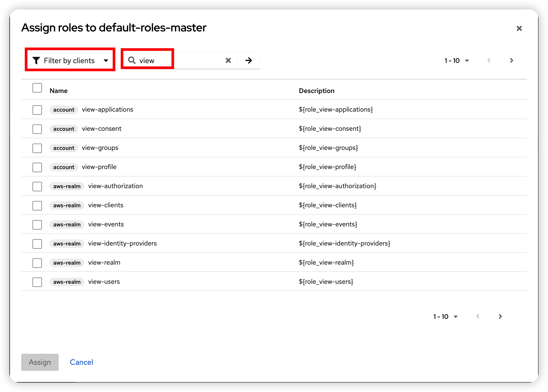Submit search with arrow icon
Image resolution: width=548 pixels, height=392 pixels.
pyautogui.click(x=249, y=61)
